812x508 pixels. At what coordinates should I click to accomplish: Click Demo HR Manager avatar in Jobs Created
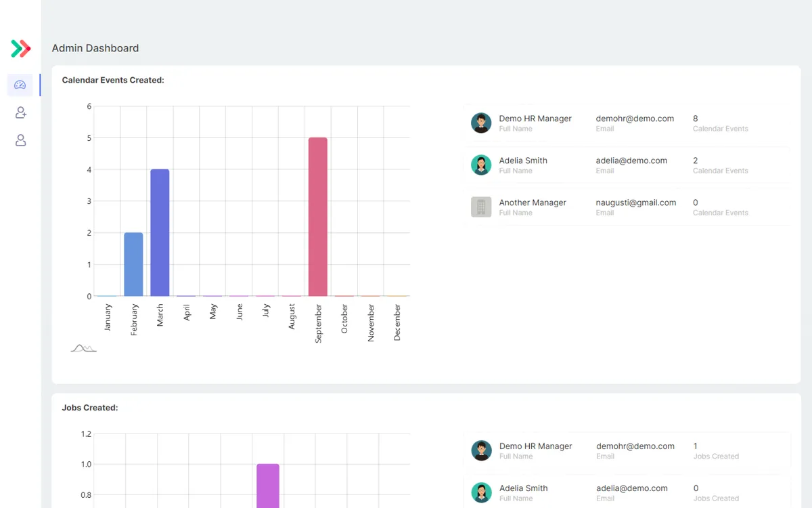(x=481, y=450)
